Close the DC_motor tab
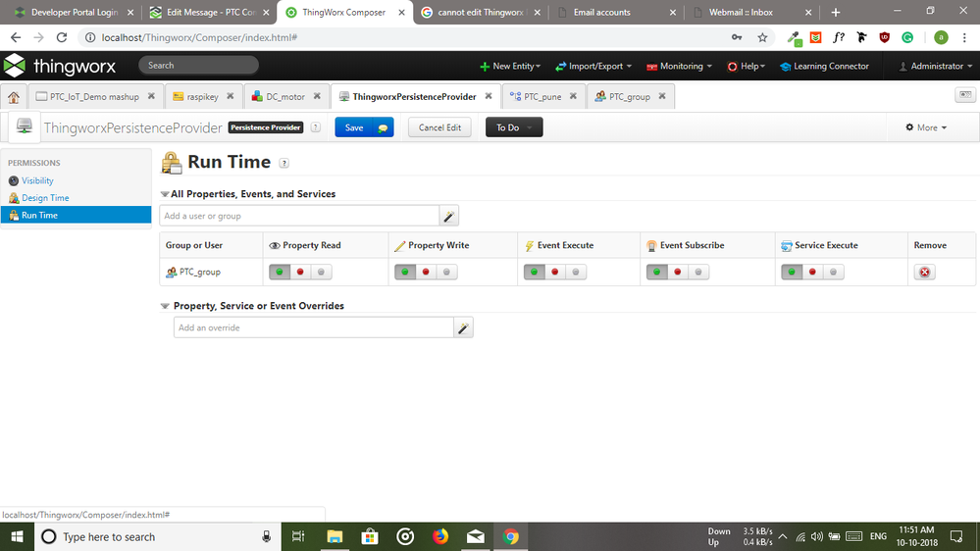 317,96
